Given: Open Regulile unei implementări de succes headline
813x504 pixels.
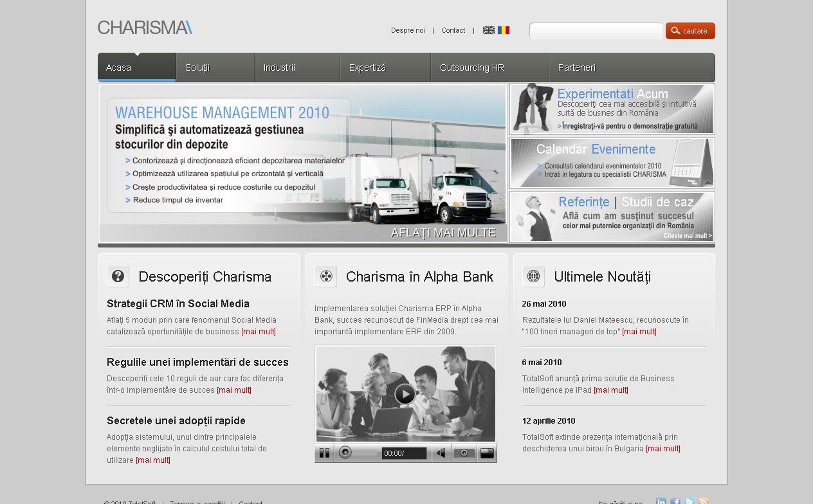Looking at the screenshot, I should point(197,362).
